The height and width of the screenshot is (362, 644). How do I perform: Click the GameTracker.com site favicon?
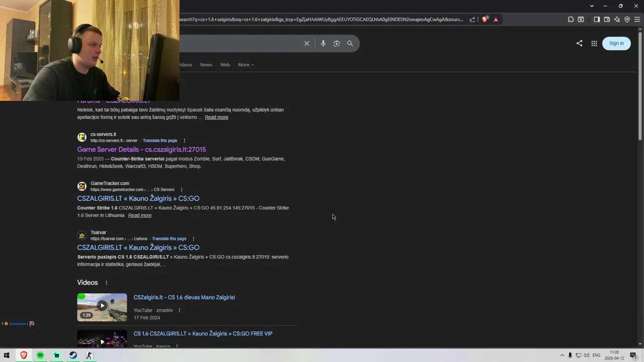click(x=82, y=187)
